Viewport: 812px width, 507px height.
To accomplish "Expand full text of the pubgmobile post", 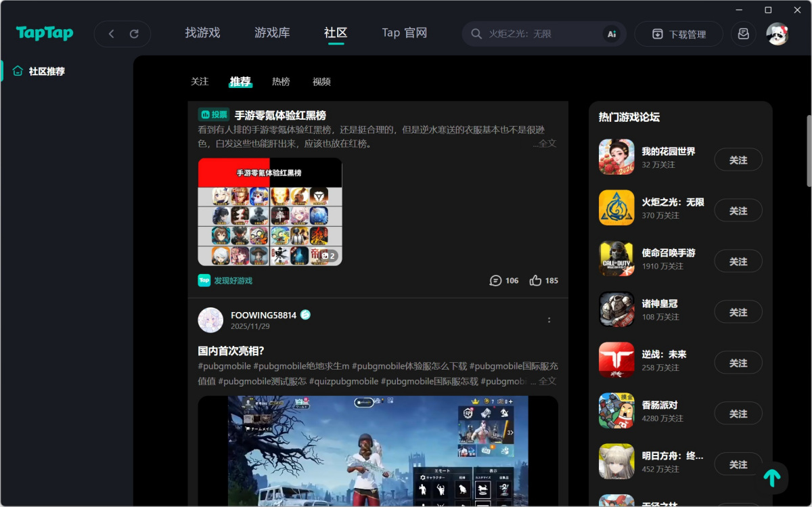I will click(545, 381).
